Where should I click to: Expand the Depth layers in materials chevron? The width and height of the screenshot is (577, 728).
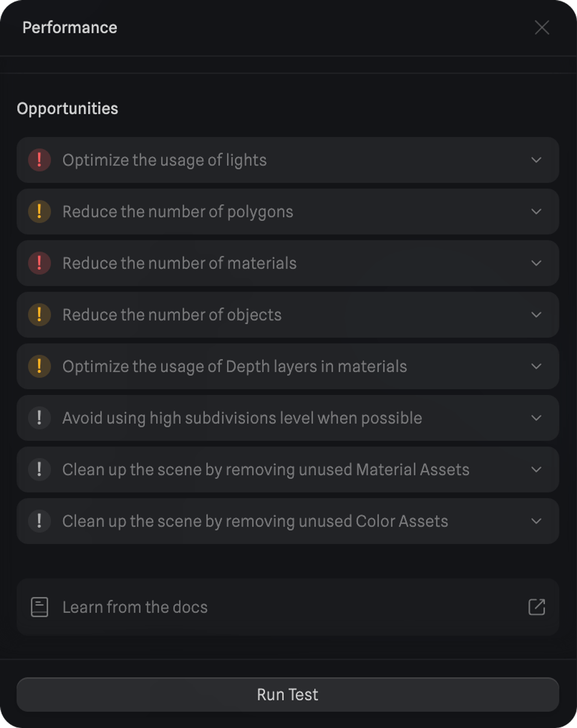tap(536, 366)
